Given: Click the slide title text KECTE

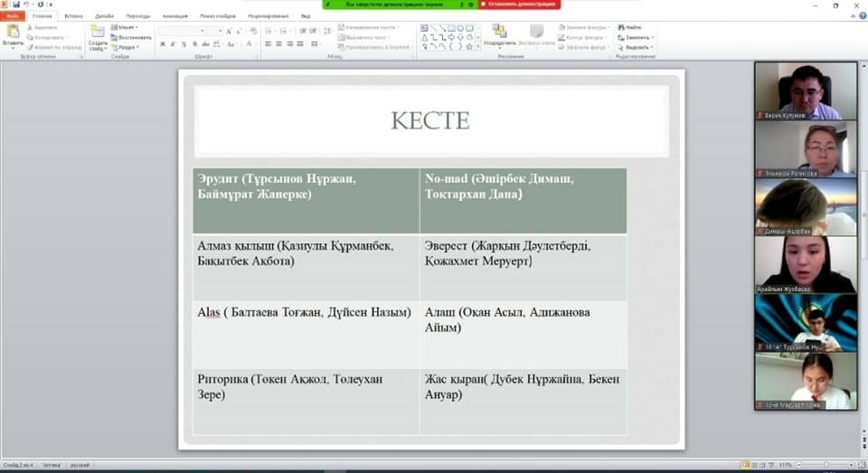Looking at the screenshot, I should pos(430,121).
